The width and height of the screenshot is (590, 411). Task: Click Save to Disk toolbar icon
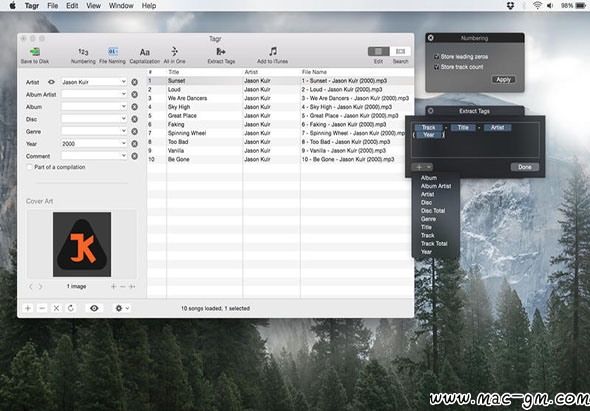35,55
